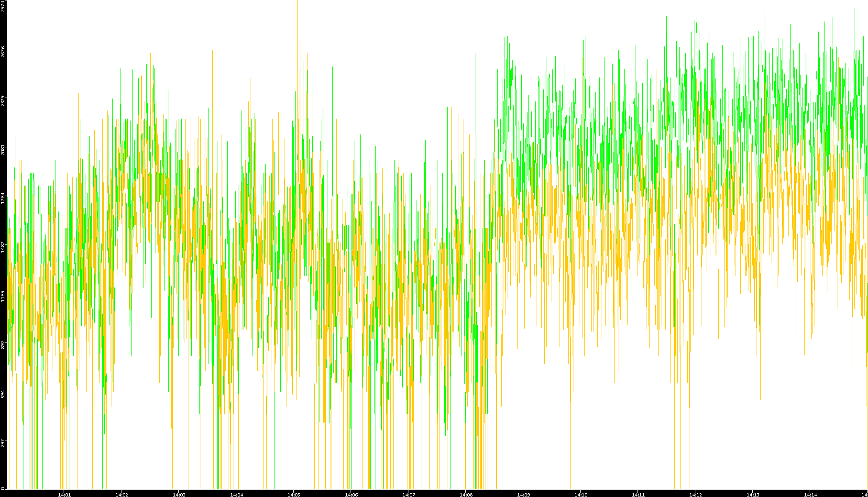Select the 1487 y-axis value
The image size is (868, 497).
coord(3,247)
